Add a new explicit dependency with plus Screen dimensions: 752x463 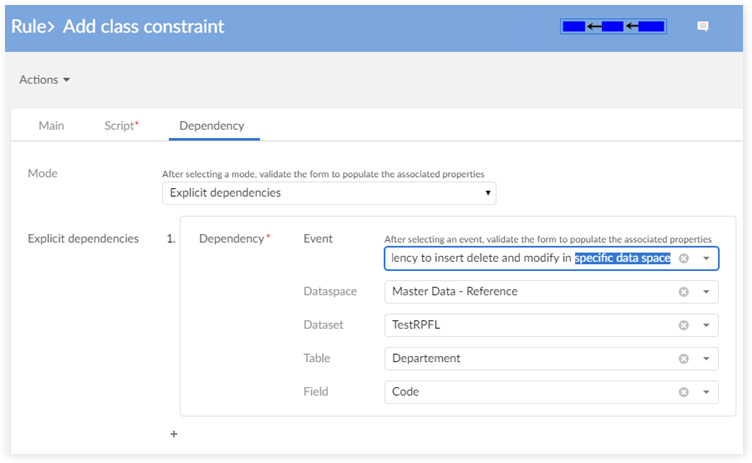coord(173,434)
